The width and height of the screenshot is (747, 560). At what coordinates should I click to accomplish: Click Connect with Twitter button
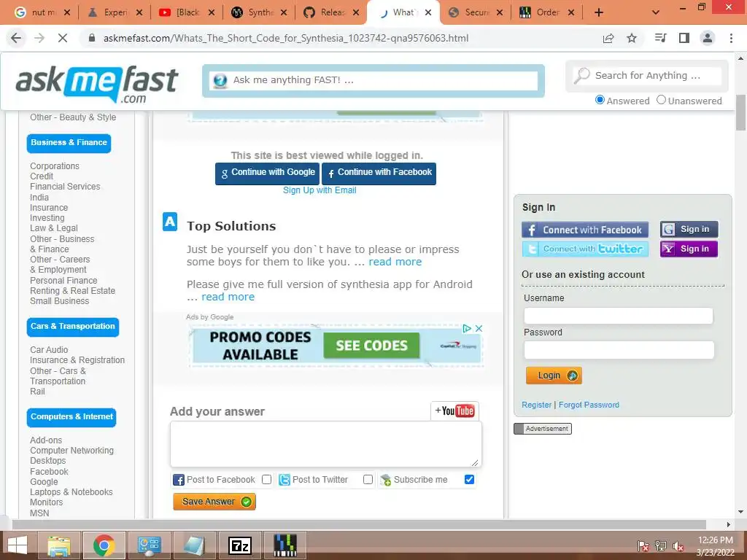[585, 249]
